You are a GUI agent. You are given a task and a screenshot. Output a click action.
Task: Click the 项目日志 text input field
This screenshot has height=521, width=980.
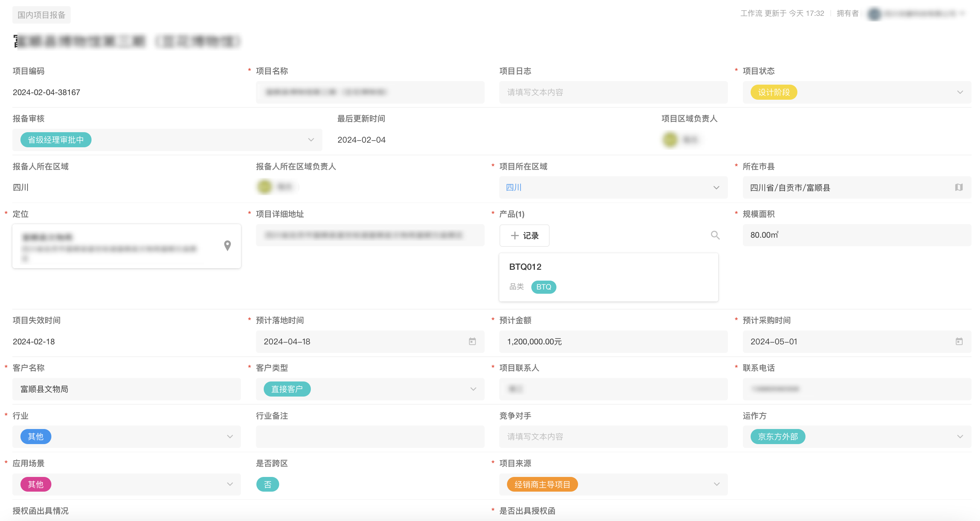(613, 92)
